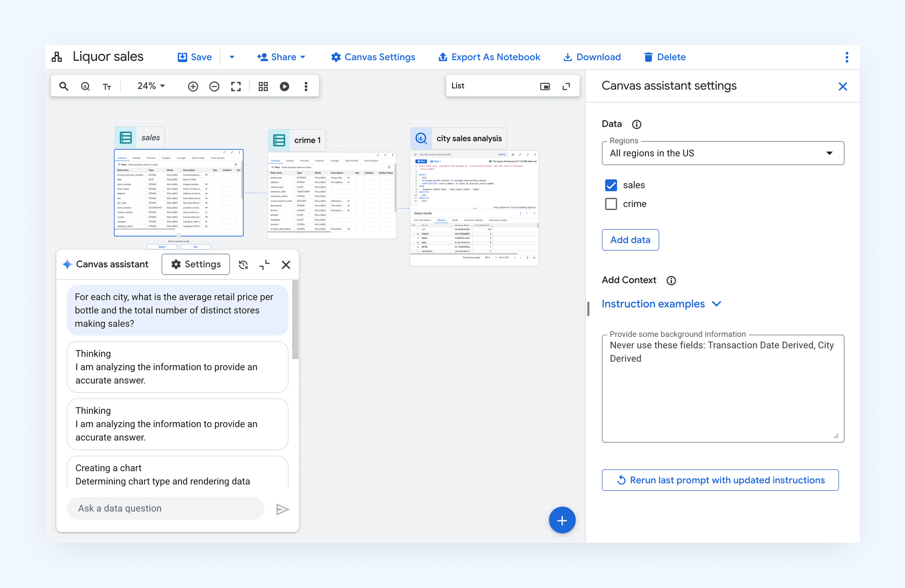The image size is (905, 588).
Task: Click the Ask a data question field
Action: click(x=166, y=509)
